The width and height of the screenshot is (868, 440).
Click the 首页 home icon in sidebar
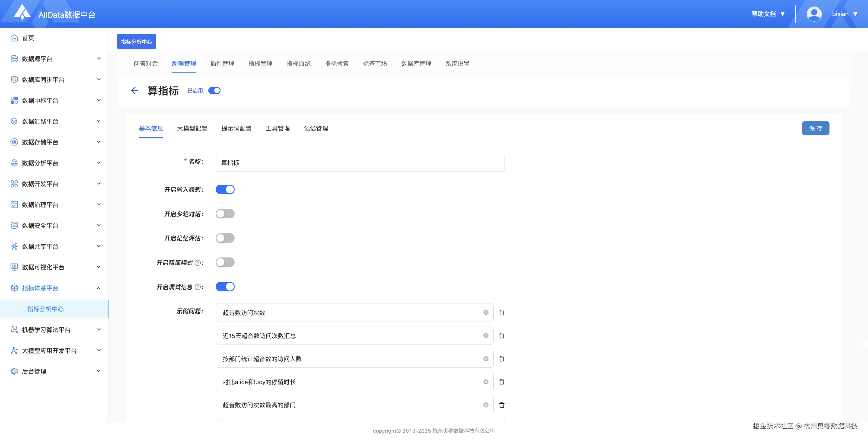pos(14,38)
